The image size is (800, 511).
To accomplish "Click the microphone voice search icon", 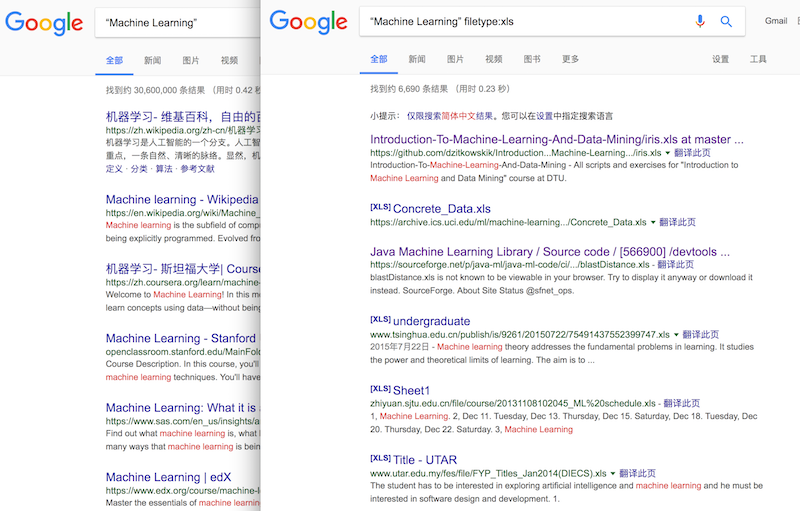I will [x=700, y=21].
